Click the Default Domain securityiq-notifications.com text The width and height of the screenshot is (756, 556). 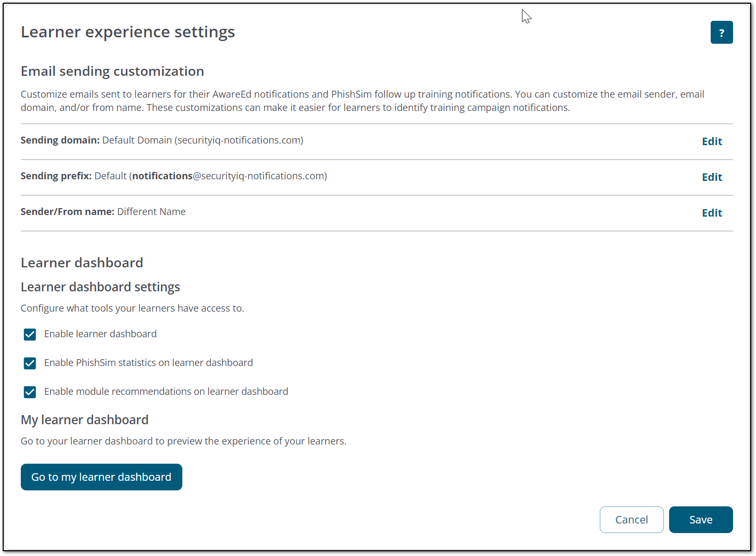coord(203,140)
